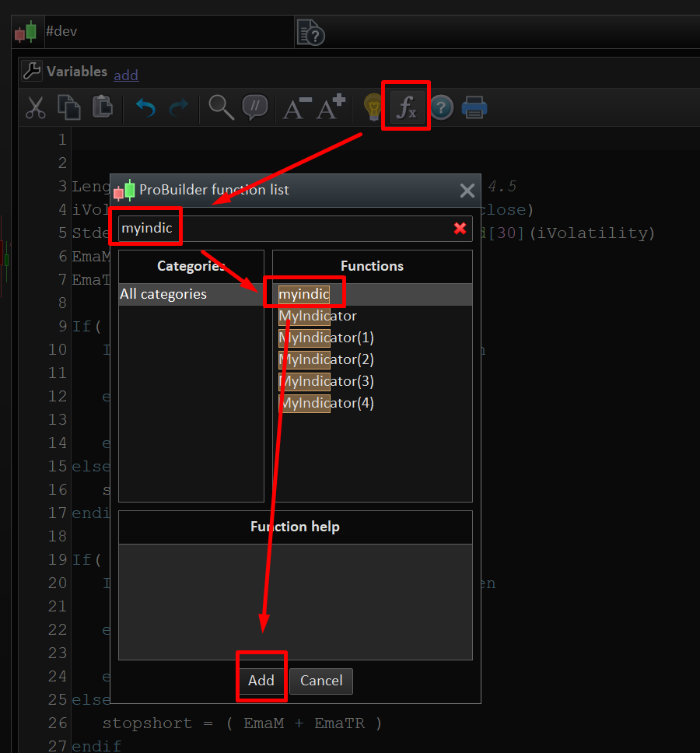This screenshot has height=753, width=700.
Task: Select MyIndicator(3) in Functions list
Action: click(326, 381)
